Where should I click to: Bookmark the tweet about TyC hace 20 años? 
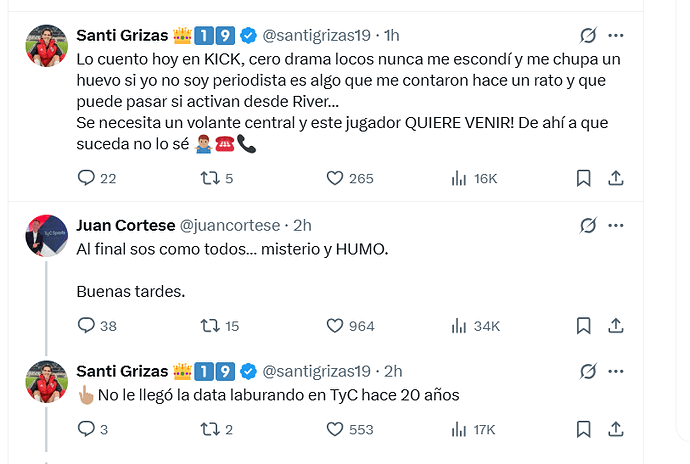pos(584,429)
